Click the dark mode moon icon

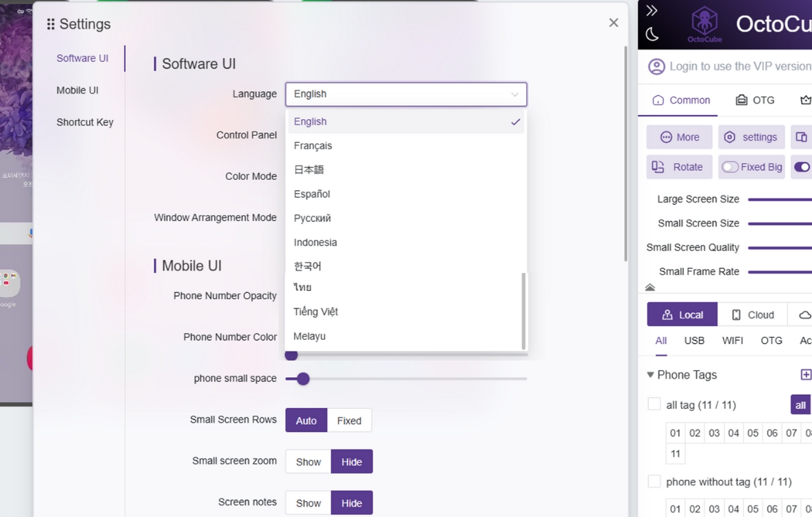[652, 34]
